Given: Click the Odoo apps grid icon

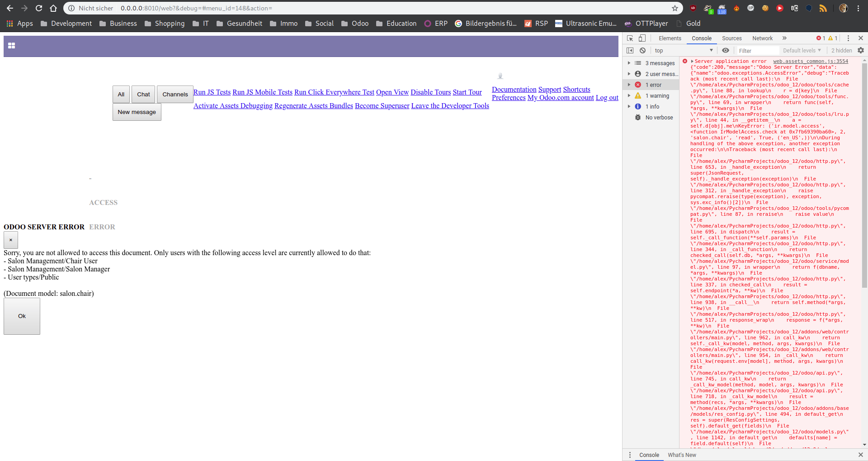Looking at the screenshot, I should tap(11, 46).
